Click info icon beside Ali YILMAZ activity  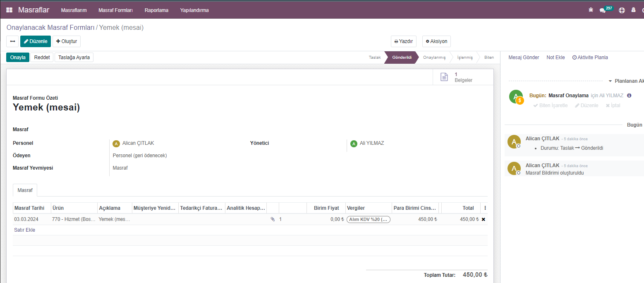point(629,96)
